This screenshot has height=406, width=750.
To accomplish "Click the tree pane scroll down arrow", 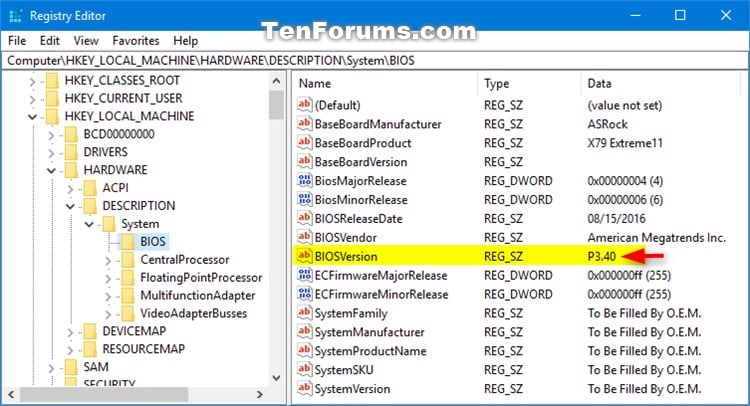I will point(276,378).
